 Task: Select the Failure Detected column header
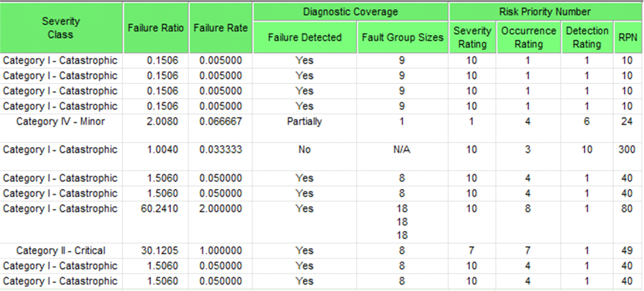[305, 37]
